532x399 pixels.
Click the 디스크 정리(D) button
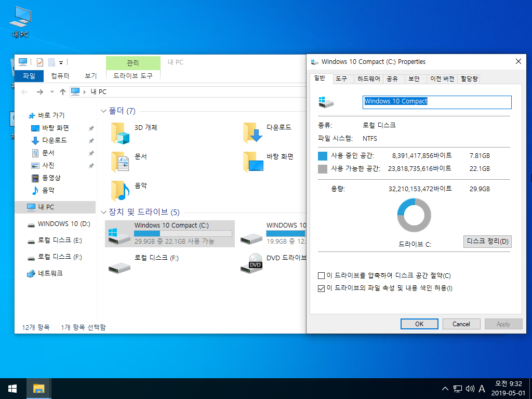pos(487,242)
